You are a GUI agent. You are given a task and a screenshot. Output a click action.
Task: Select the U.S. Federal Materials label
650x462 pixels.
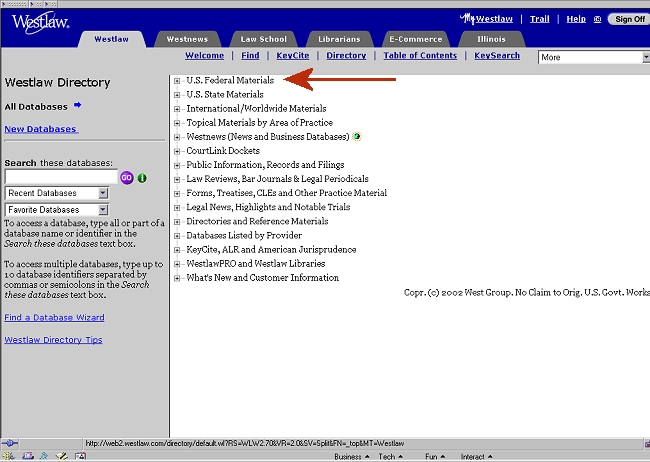230,80
